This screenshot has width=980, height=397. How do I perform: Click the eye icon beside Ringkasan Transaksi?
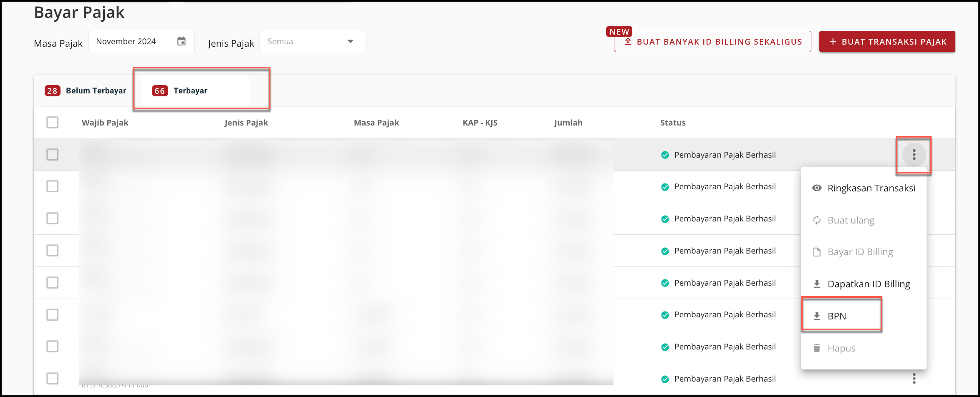tap(817, 188)
